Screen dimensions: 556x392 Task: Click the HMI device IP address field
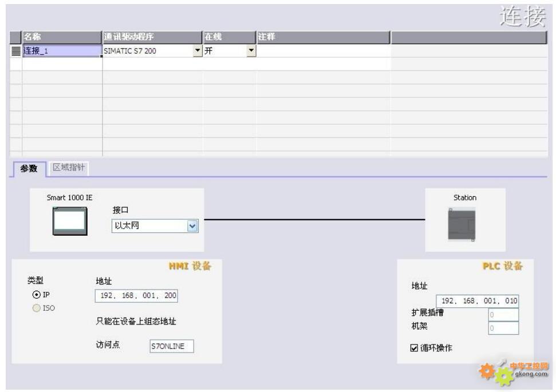tap(136, 296)
